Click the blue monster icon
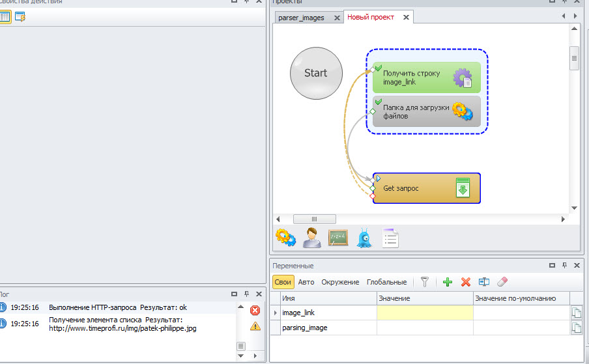 (x=364, y=238)
